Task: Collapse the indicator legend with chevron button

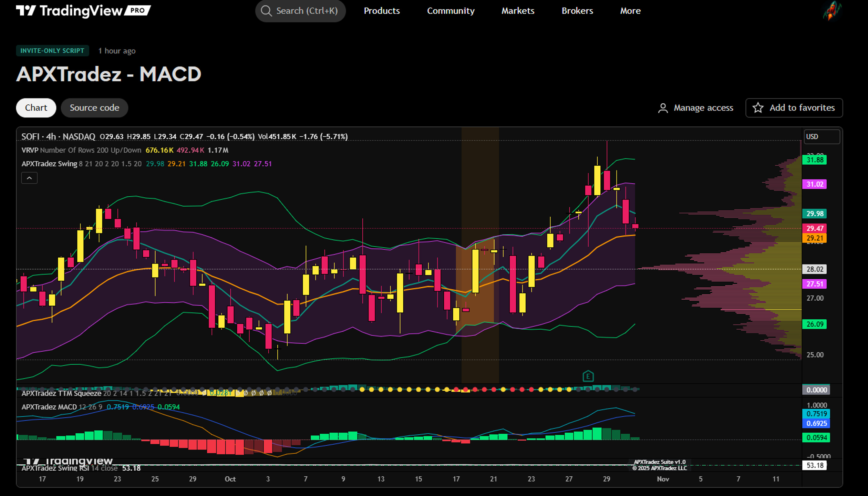Action: (x=29, y=178)
